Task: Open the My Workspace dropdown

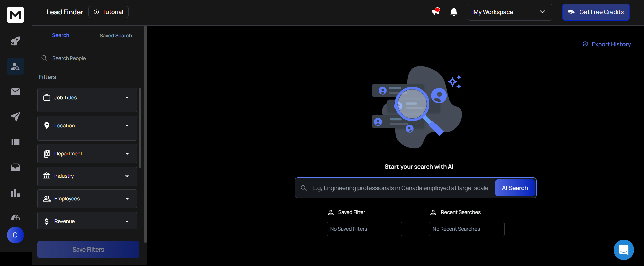Action: pyautogui.click(x=510, y=12)
